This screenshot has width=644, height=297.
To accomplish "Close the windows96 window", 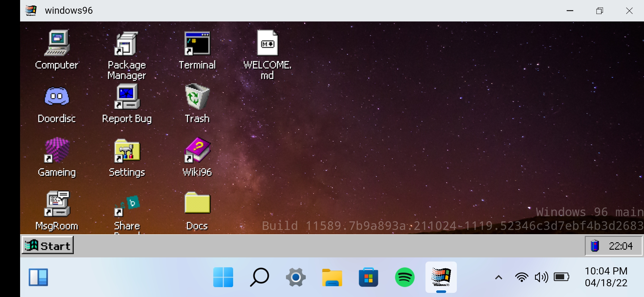I will [x=629, y=11].
